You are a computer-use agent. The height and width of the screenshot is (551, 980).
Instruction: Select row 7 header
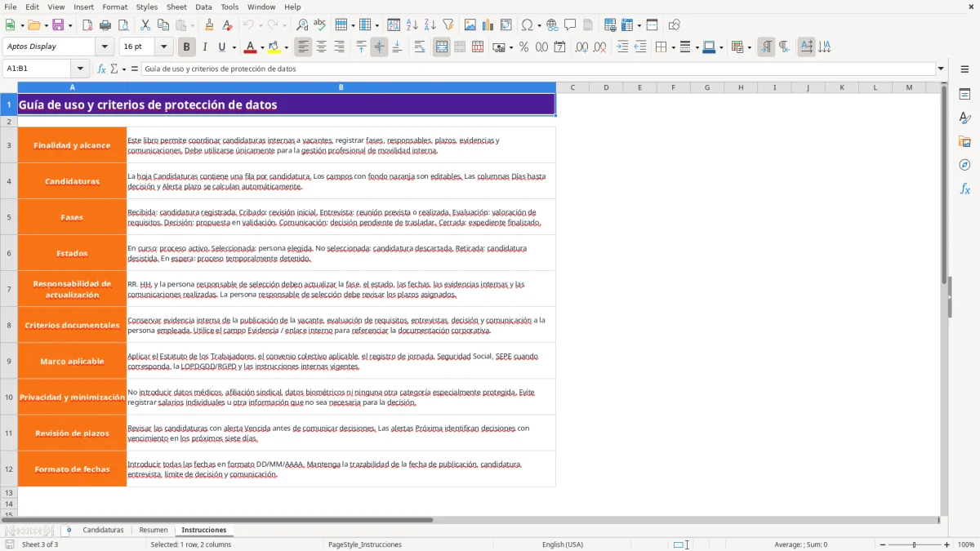coord(9,289)
